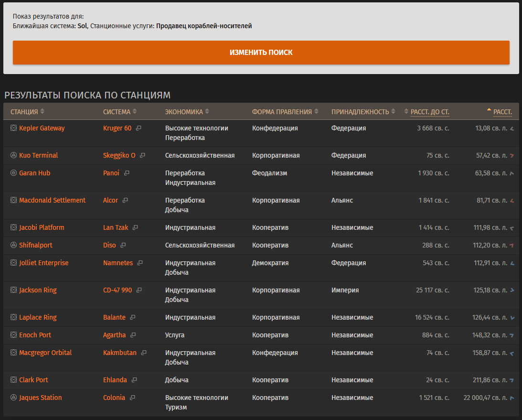Click the Услуга economy cell

point(175,335)
